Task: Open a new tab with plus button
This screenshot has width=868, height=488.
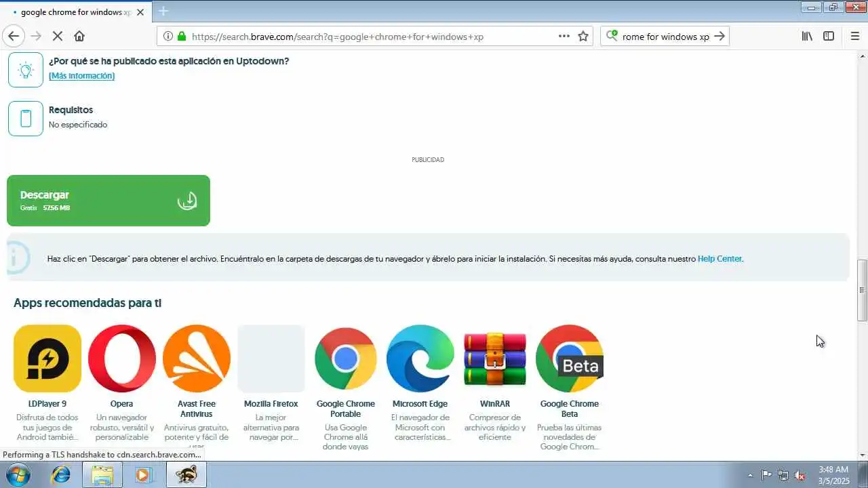Action: (163, 11)
